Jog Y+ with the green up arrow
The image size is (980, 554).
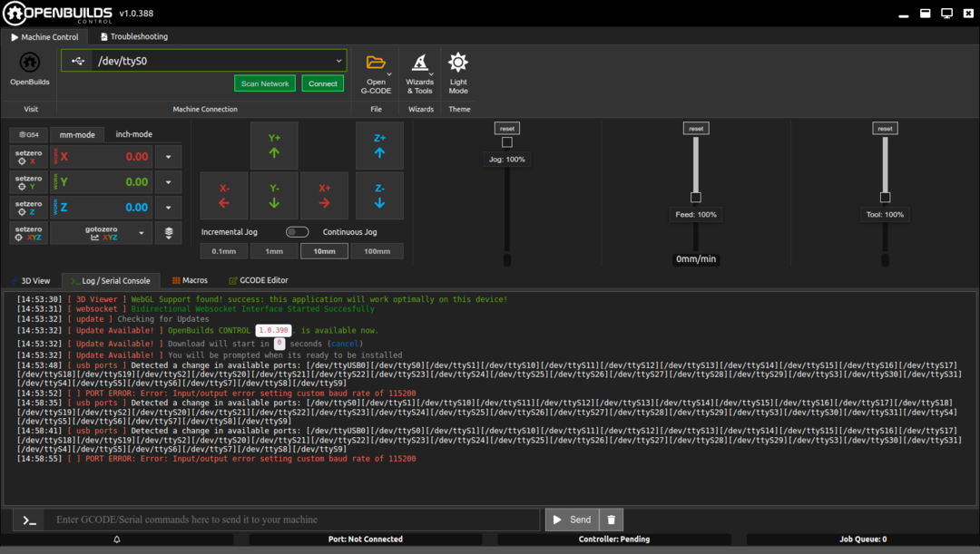point(274,145)
